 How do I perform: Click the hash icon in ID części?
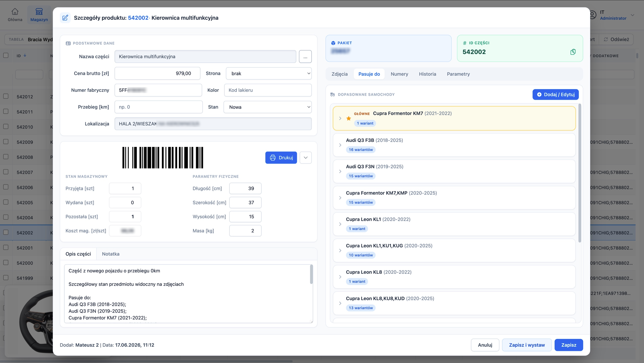(x=465, y=43)
